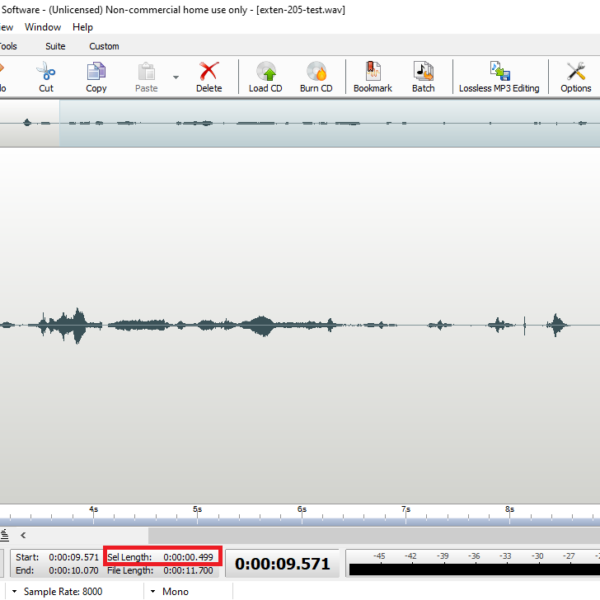This screenshot has height=600, width=600.
Task: Click the overview waveform strip at top
Action: point(300,123)
